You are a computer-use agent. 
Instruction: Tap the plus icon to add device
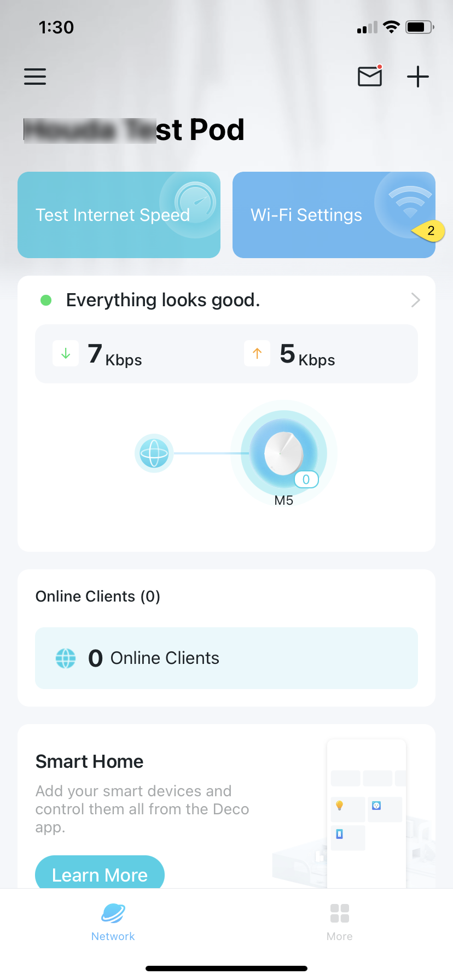tap(418, 77)
